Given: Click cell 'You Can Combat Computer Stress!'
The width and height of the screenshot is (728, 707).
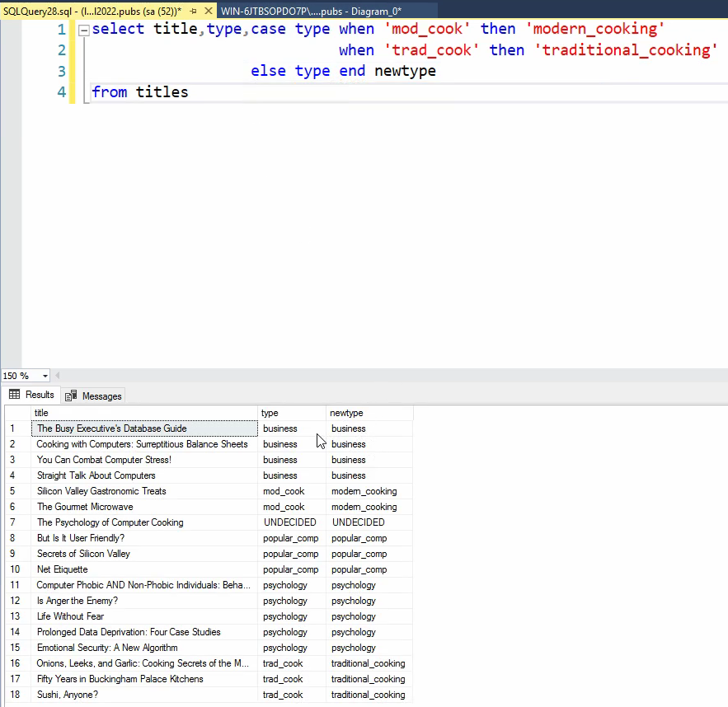Looking at the screenshot, I should point(144,460).
